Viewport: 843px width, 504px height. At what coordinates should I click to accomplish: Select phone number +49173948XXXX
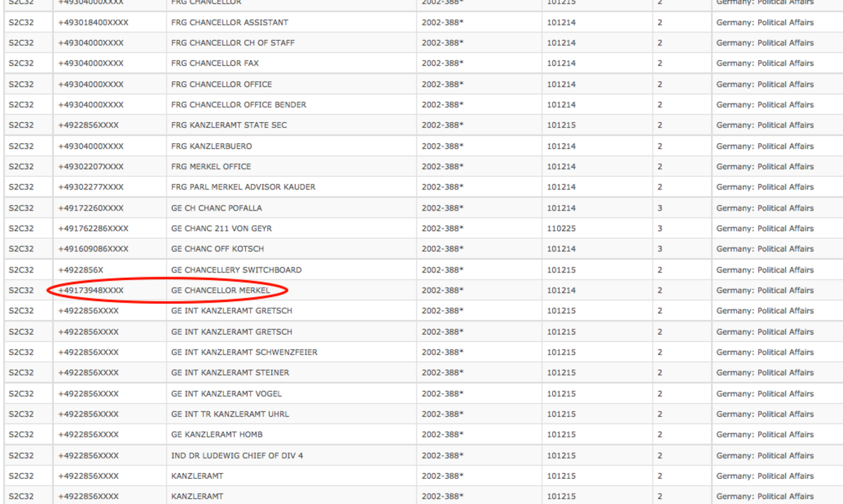coord(91,291)
